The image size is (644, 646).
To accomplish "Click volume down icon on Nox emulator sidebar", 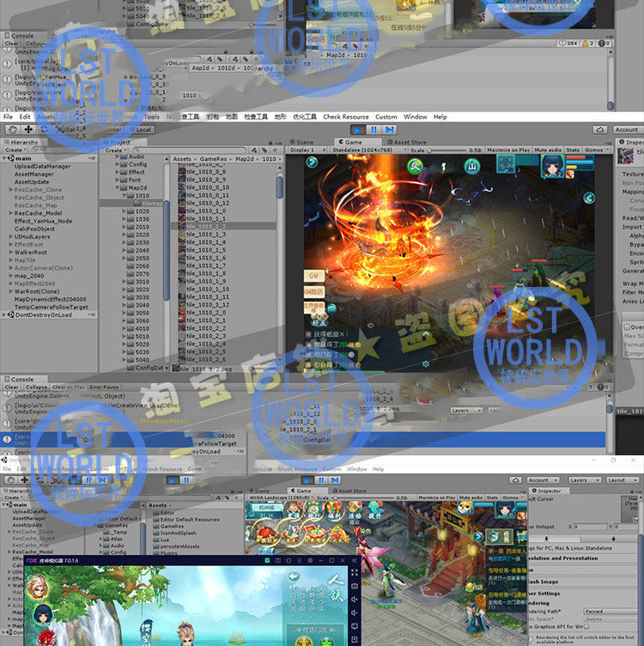I will point(355,612).
